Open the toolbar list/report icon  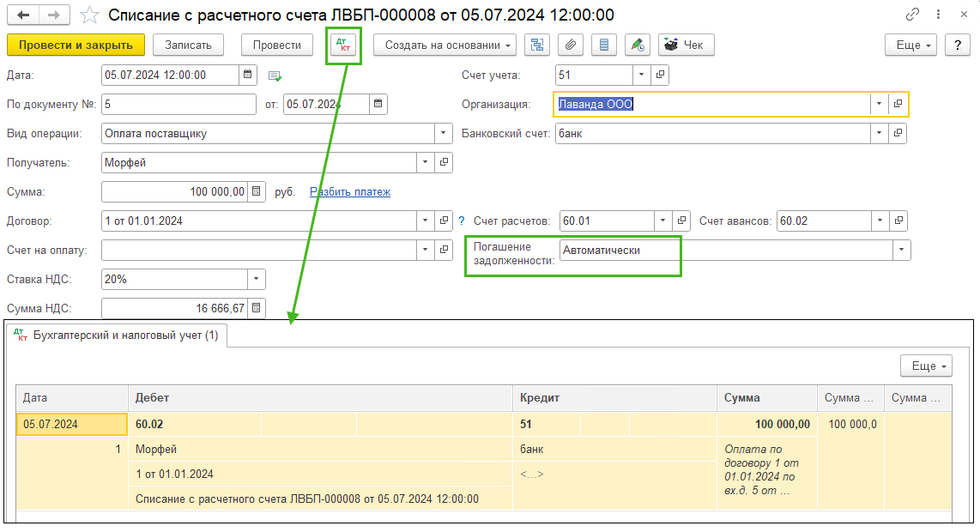tap(604, 45)
